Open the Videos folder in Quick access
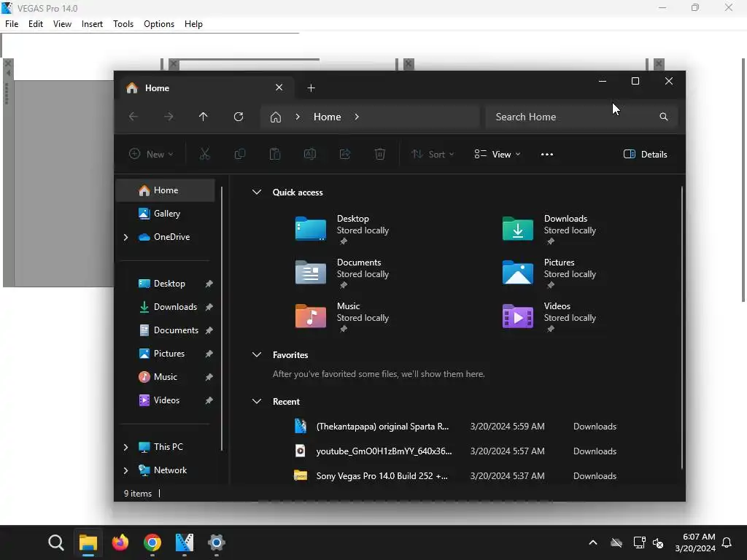The height and width of the screenshot is (560, 747). [549, 317]
